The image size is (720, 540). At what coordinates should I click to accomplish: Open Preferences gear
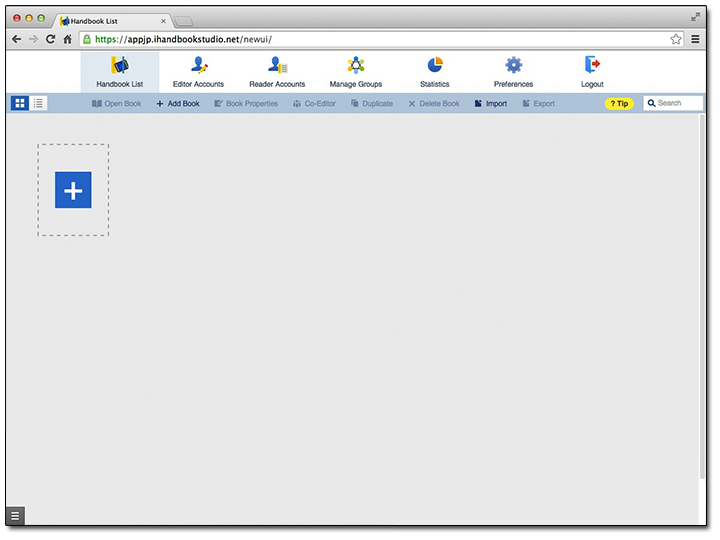[x=513, y=72]
